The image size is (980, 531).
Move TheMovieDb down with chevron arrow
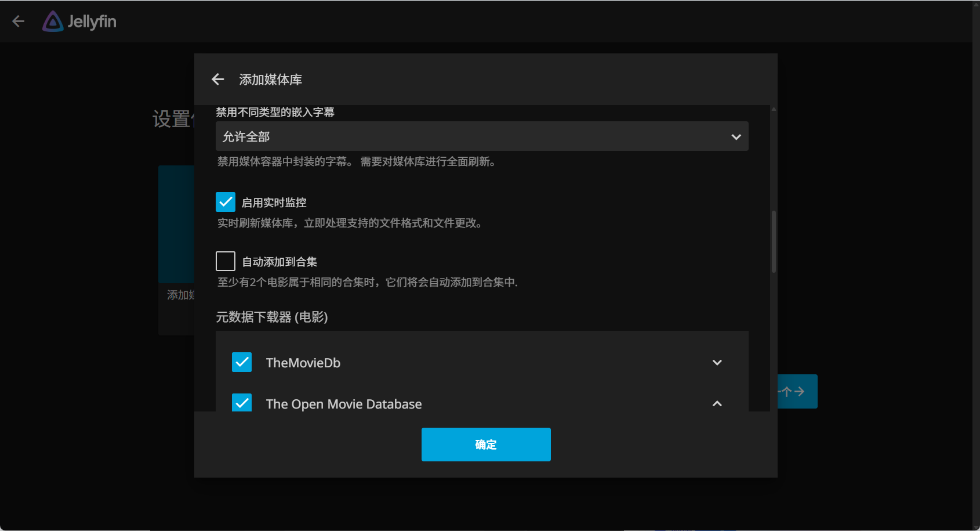pos(717,363)
